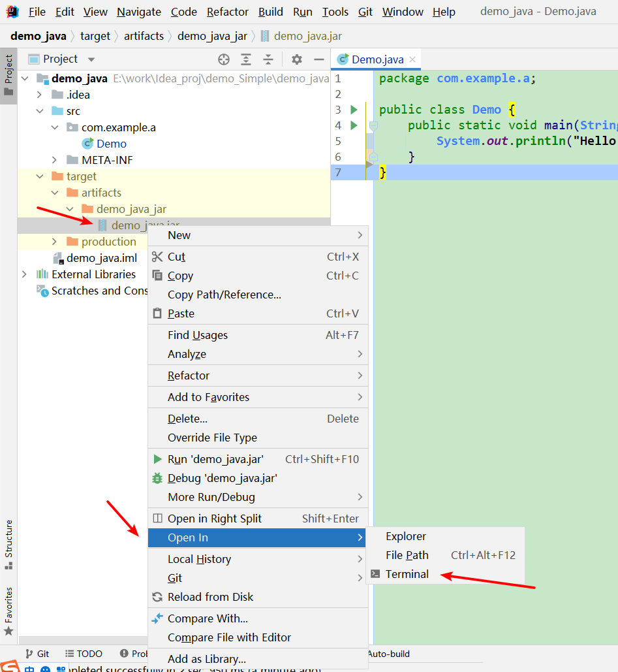Screen dimensions: 618x672
Task: Toggle the Favorites tool window button
Action: pyautogui.click(x=8, y=611)
